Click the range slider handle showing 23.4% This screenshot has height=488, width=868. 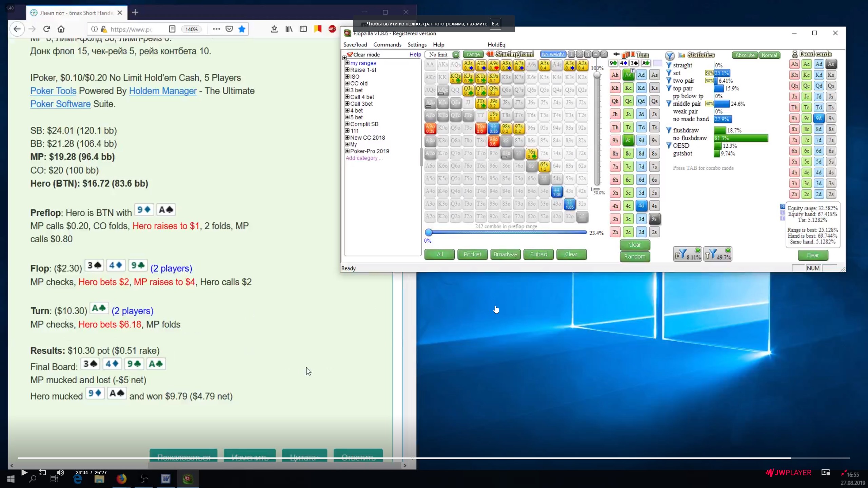429,232
